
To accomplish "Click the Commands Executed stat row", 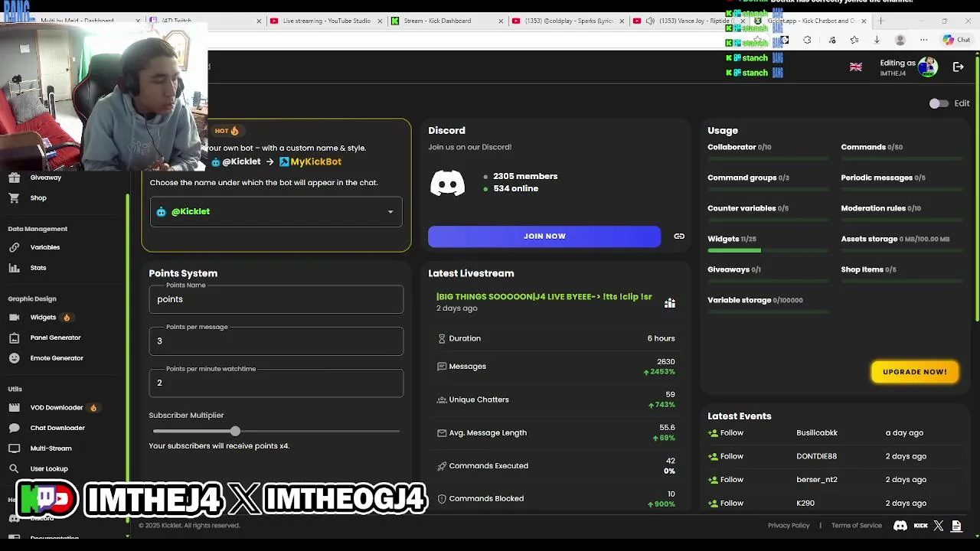I will [x=556, y=466].
